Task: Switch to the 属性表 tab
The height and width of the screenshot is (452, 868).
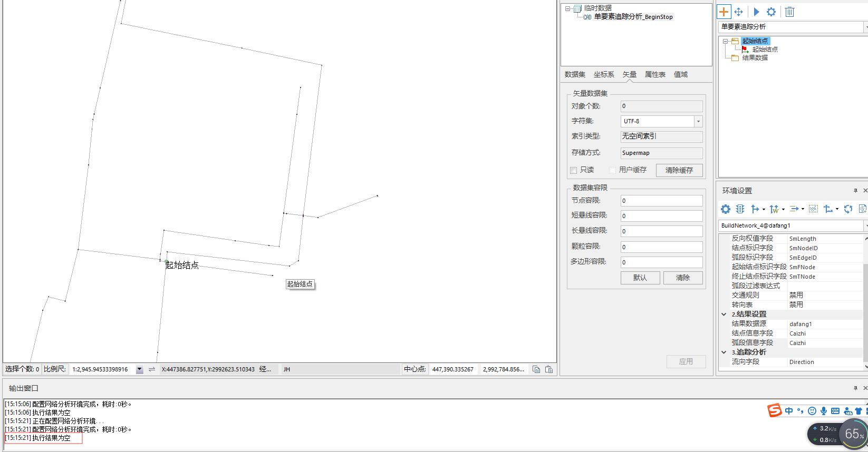Action: point(655,74)
